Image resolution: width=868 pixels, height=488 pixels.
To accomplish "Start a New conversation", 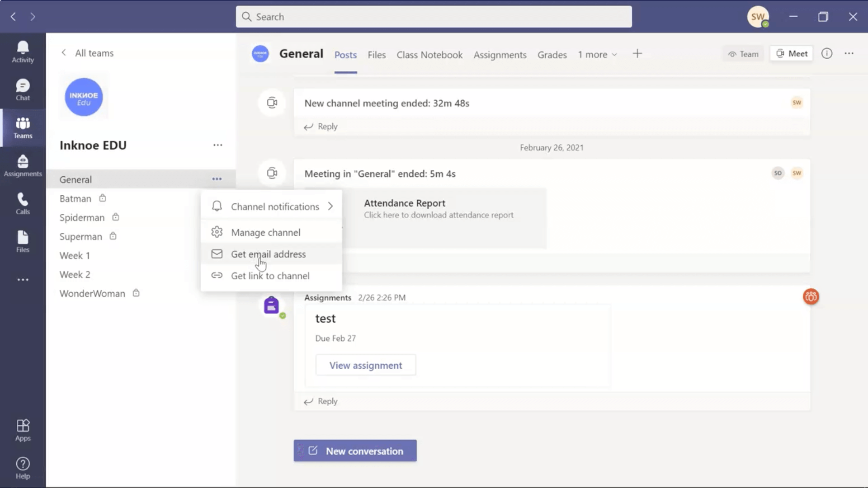I will [x=355, y=450].
